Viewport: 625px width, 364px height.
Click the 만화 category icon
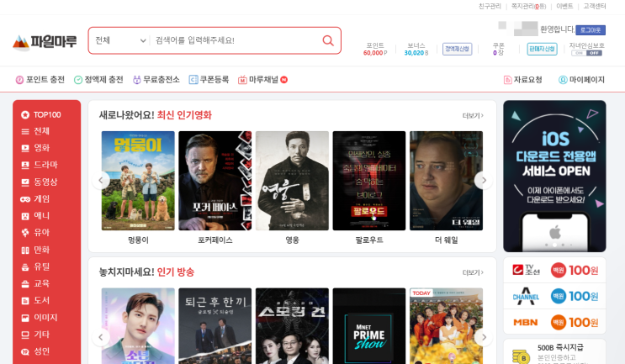tap(25, 251)
